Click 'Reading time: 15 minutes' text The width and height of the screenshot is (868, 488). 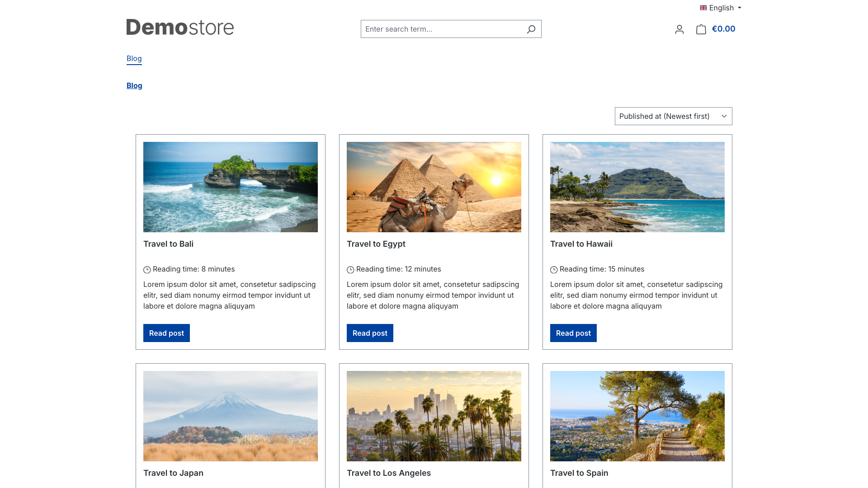pyautogui.click(x=602, y=269)
